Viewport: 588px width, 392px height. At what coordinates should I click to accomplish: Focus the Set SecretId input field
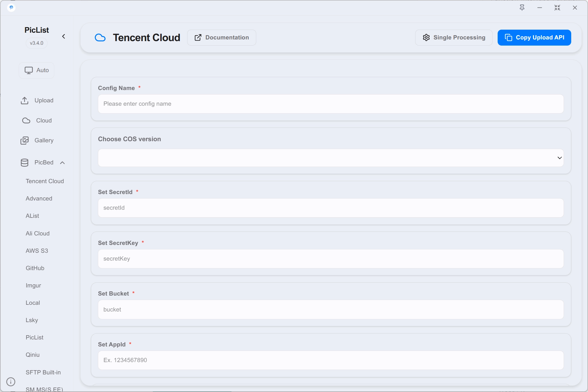(331, 208)
